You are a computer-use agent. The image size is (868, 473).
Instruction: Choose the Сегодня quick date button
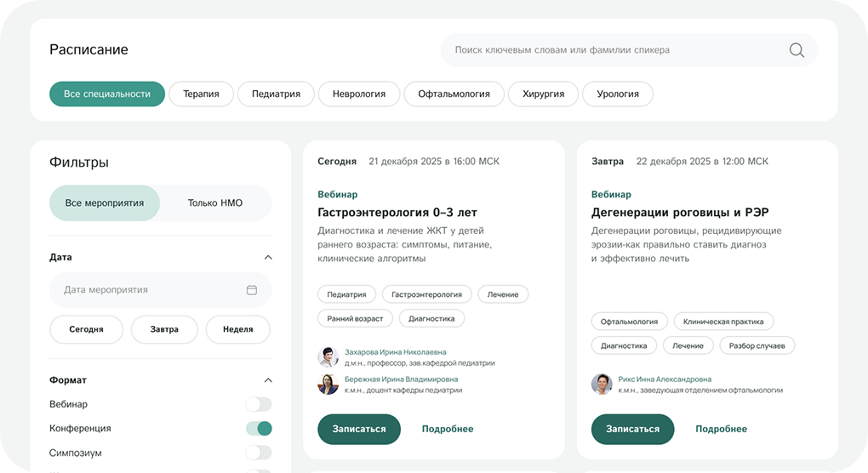pyautogui.click(x=86, y=329)
